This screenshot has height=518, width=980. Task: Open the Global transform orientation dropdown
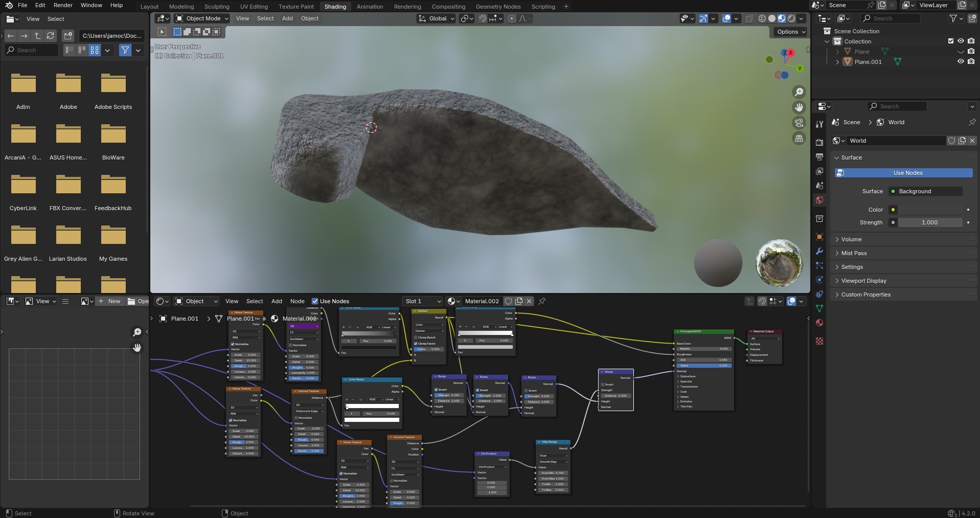(436, 18)
